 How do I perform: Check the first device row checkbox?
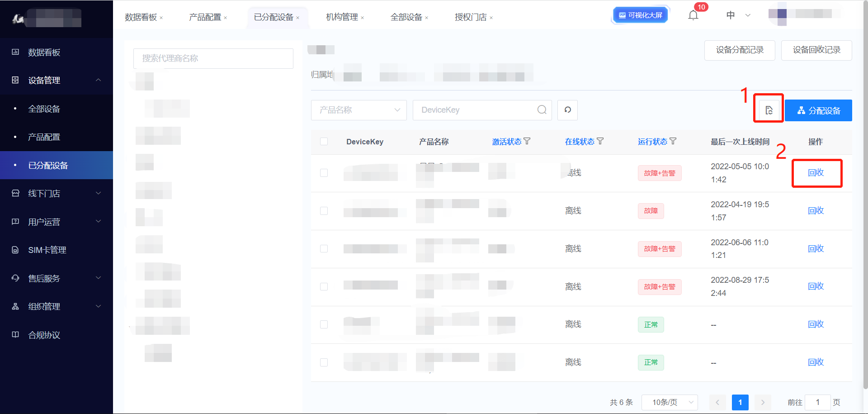coord(324,173)
